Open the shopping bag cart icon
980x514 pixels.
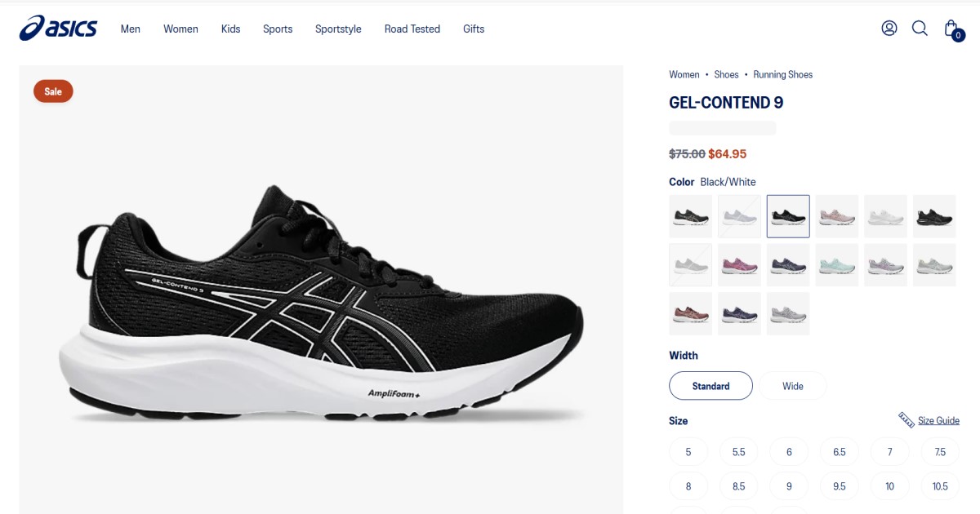coord(953,29)
